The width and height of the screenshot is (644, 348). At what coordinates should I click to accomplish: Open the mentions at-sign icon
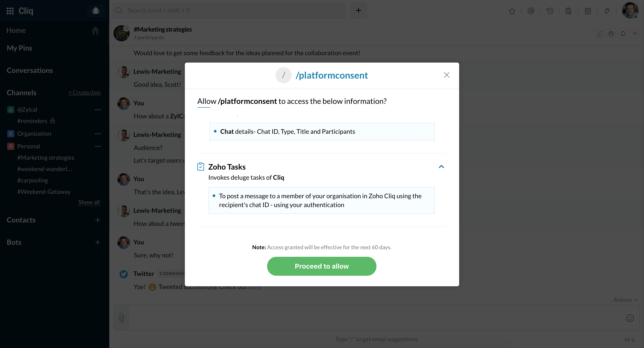tap(531, 11)
